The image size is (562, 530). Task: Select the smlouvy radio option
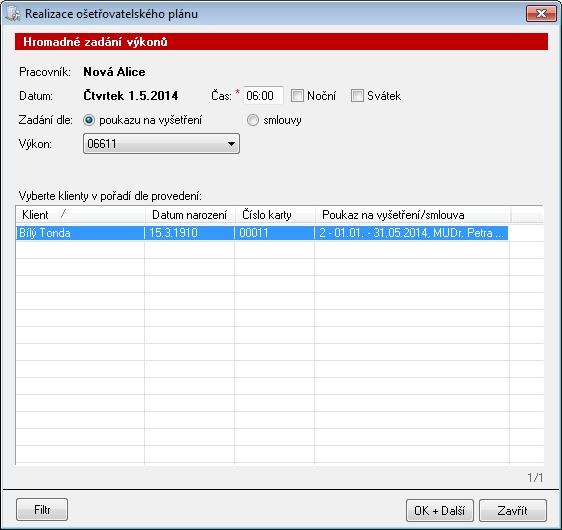pos(253,120)
